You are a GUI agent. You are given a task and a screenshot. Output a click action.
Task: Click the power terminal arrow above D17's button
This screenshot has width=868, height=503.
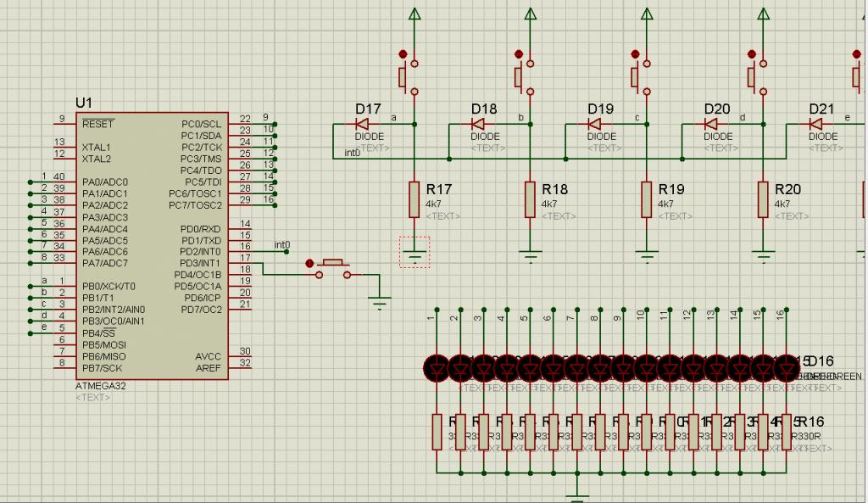[415, 14]
